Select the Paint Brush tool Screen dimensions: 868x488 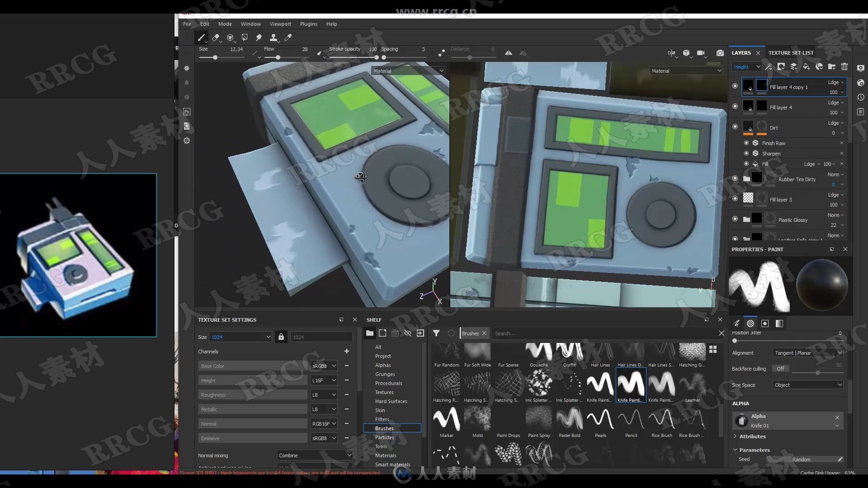(x=202, y=38)
